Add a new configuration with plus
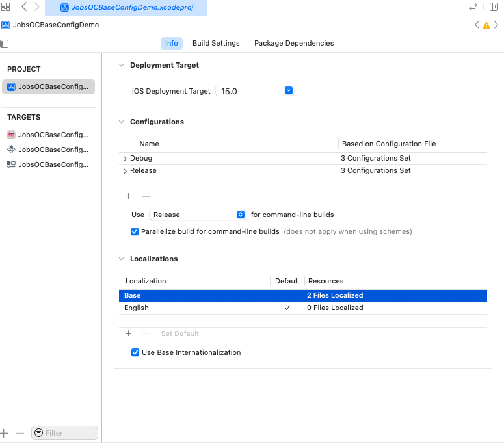Image resolution: width=504 pixels, height=446 pixels. click(128, 196)
